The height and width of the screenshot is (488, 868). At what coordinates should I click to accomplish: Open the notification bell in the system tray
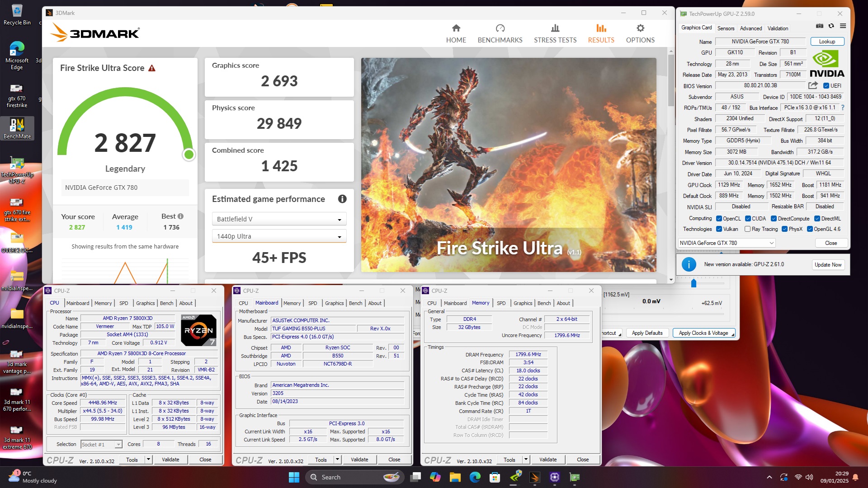pos(855,477)
